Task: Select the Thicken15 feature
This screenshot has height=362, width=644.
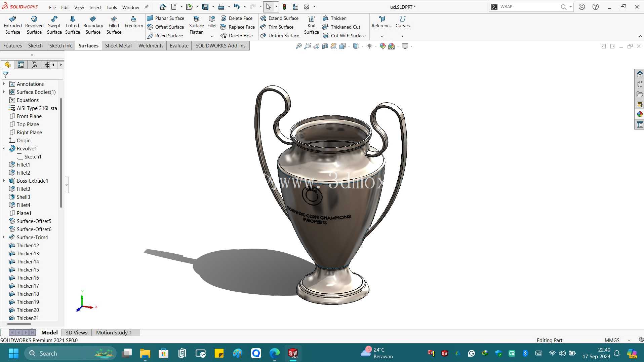Action: coord(28,269)
